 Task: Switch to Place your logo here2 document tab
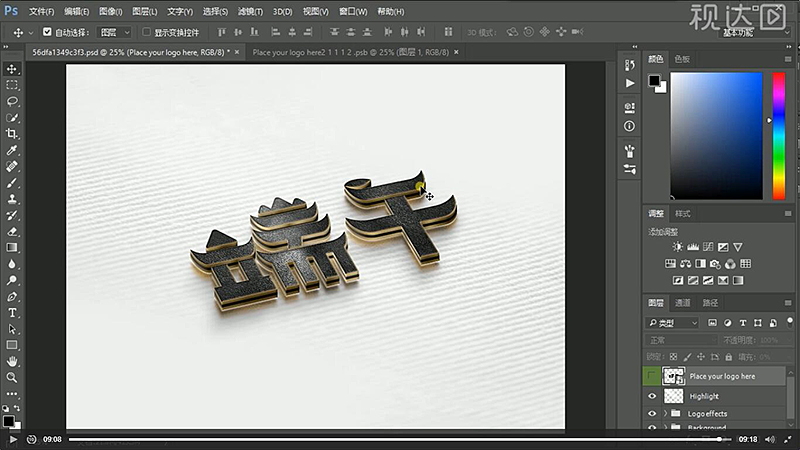[x=351, y=52]
